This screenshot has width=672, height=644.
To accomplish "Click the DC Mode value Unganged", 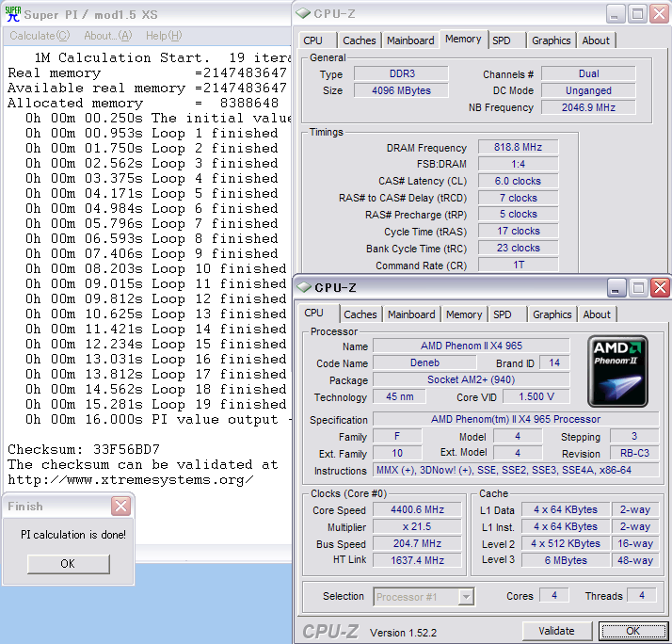I will [588, 90].
